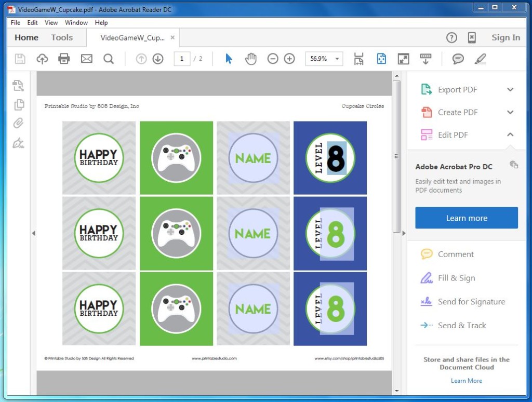Click the customize tools icon beside Adobe Acrobat Pro DC
Viewport: 532px width, 402px height.
[x=514, y=165]
